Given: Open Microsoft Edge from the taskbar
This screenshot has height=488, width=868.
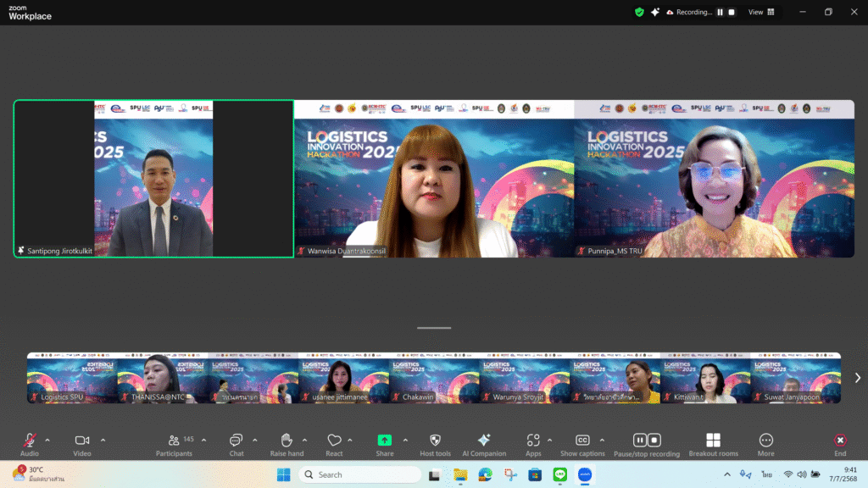Looking at the screenshot, I should [486, 474].
